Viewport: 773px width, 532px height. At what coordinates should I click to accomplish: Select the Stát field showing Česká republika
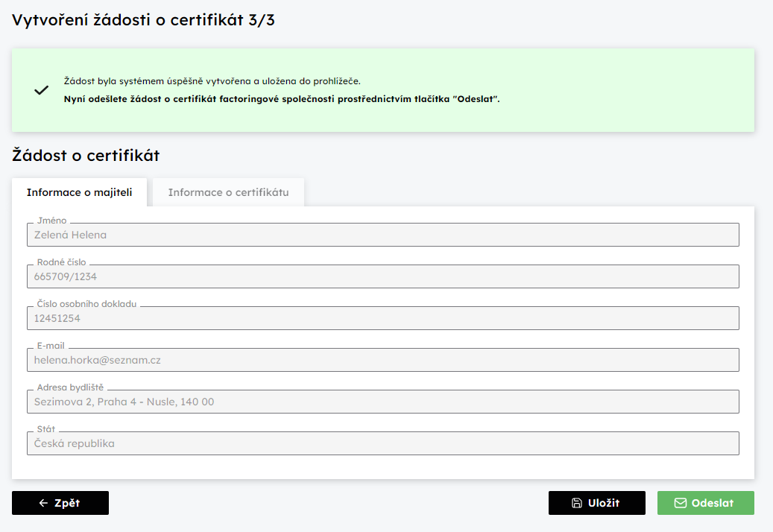point(383,443)
